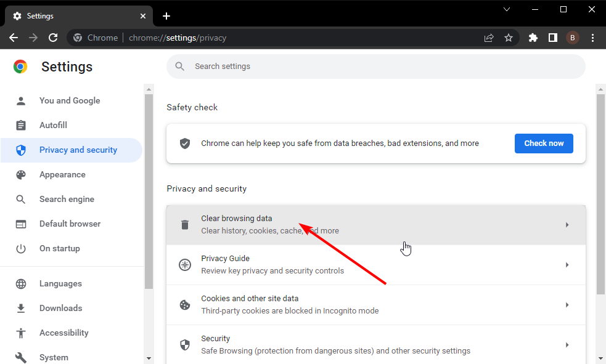The width and height of the screenshot is (606, 364).
Task: Click the wrench icon beside System
Action: (x=21, y=358)
